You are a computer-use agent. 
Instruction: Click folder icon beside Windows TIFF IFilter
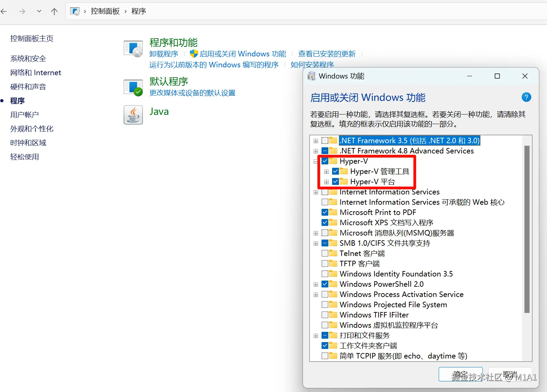pos(333,315)
